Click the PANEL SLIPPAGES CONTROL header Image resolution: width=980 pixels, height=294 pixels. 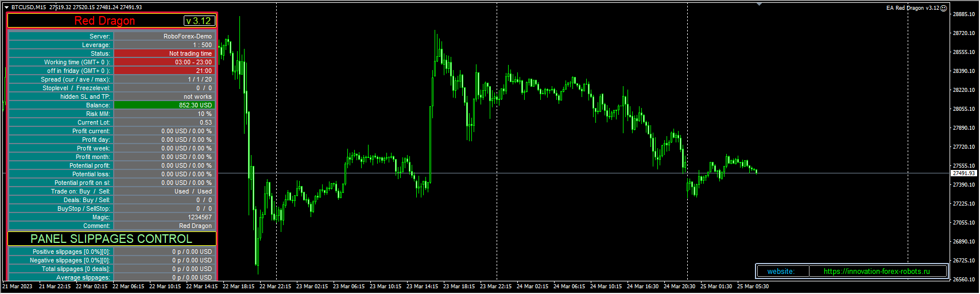(111, 238)
